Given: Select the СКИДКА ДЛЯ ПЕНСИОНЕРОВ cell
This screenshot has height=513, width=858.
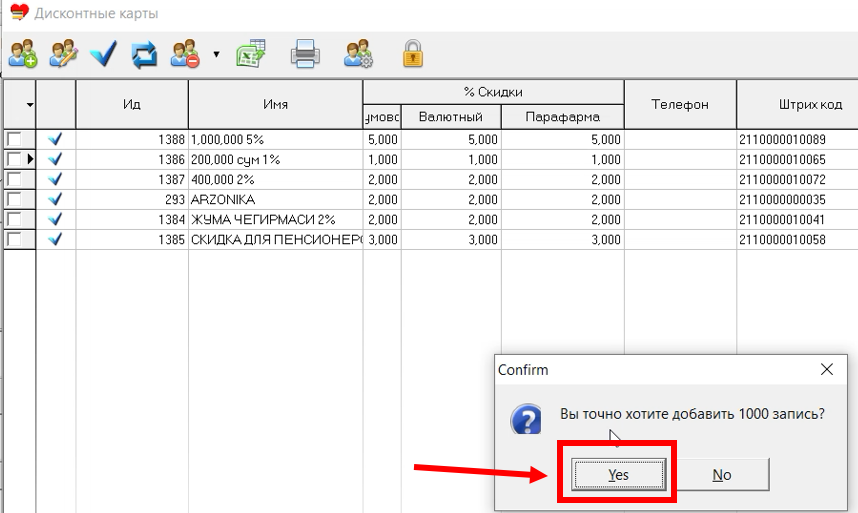Looking at the screenshot, I should coord(275,239).
